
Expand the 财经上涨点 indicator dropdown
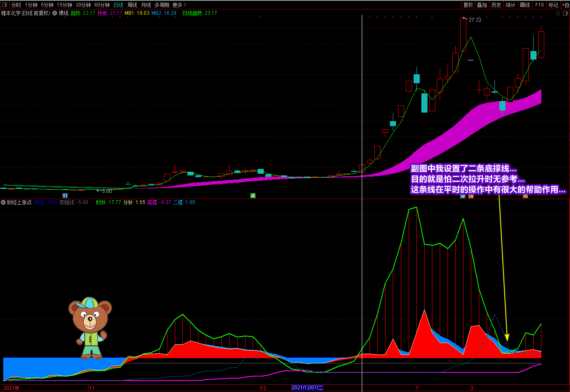(x=4, y=202)
